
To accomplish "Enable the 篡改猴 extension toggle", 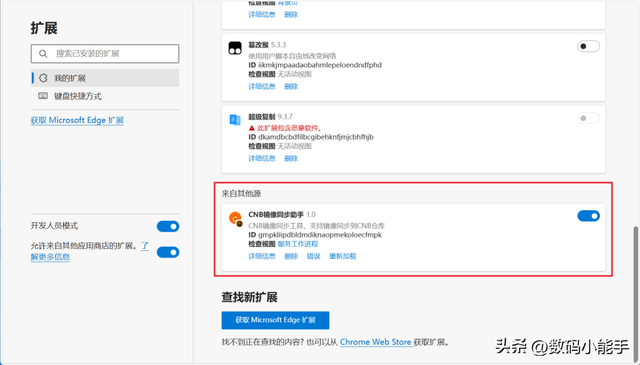I will pos(588,46).
